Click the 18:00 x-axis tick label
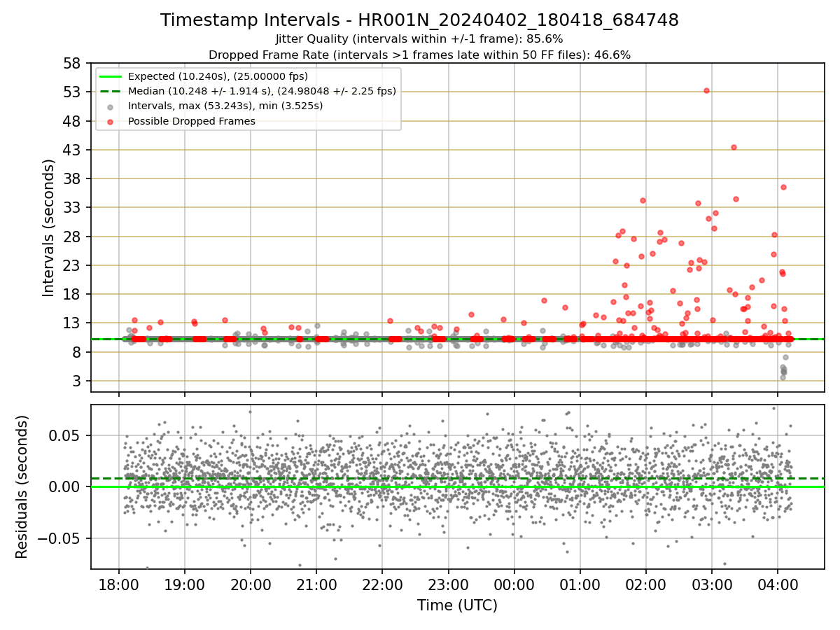The width and height of the screenshot is (840, 630). coord(118,584)
